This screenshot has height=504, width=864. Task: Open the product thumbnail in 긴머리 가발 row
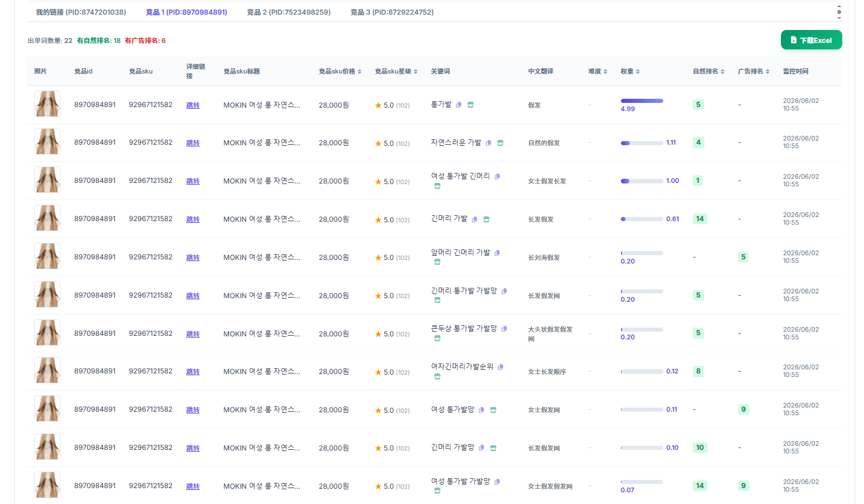[47, 218]
